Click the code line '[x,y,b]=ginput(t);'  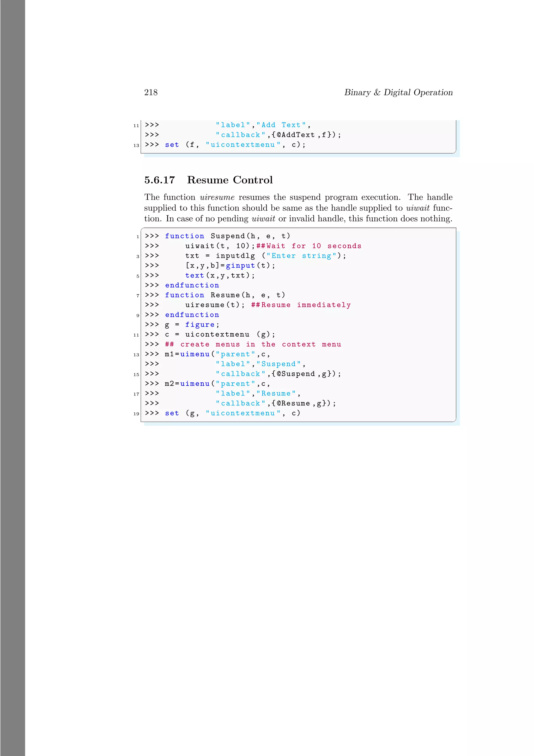point(230,266)
